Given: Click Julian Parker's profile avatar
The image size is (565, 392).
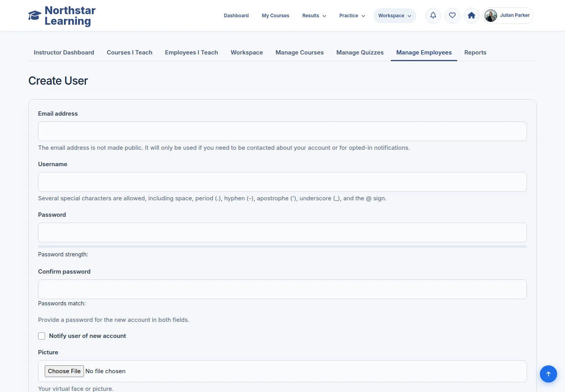Looking at the screenshot, I should tap(491, 16).
